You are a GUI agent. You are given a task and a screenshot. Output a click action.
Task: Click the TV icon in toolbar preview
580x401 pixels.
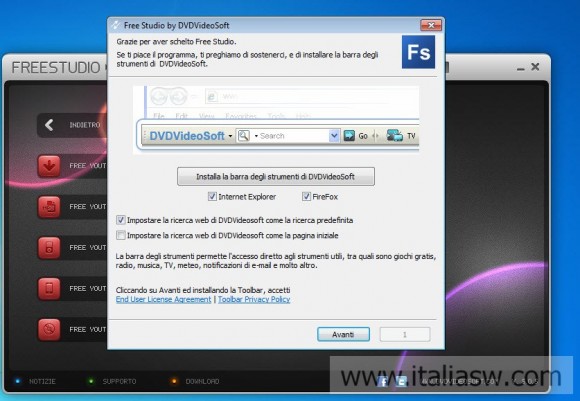point(395,135)
